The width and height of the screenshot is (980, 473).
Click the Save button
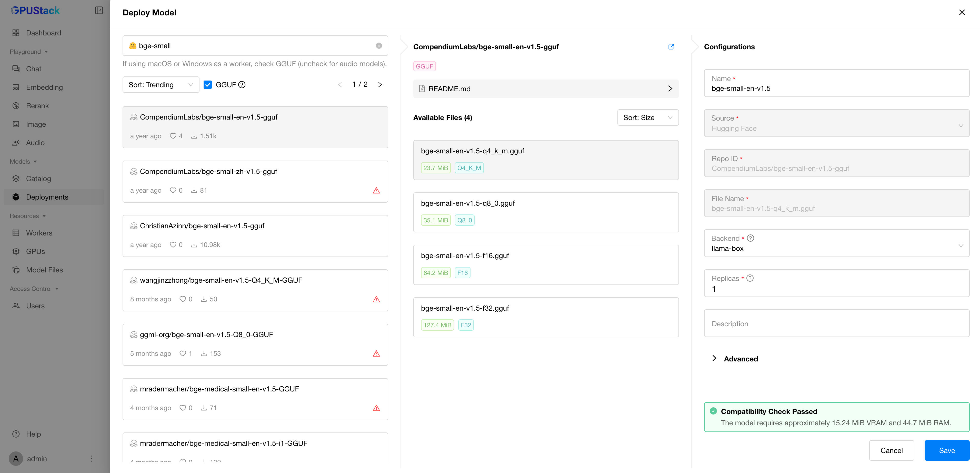[x=946, y=450]
